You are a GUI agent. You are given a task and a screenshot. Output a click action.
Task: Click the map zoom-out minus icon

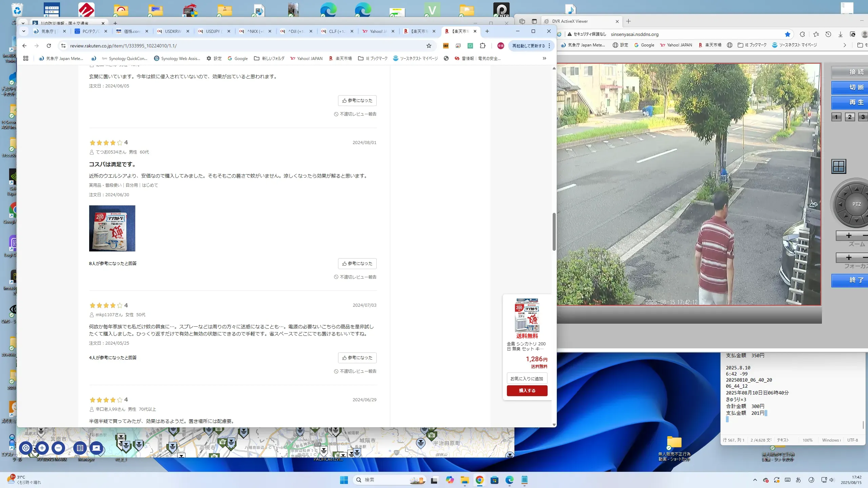[x=58, y=448]
